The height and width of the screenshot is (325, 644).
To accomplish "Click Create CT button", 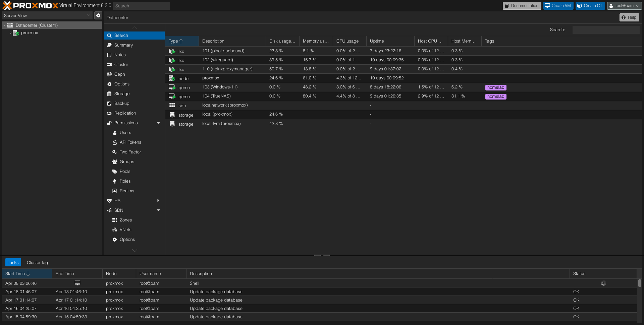I will pyautogui.click(x=590, y=5).
